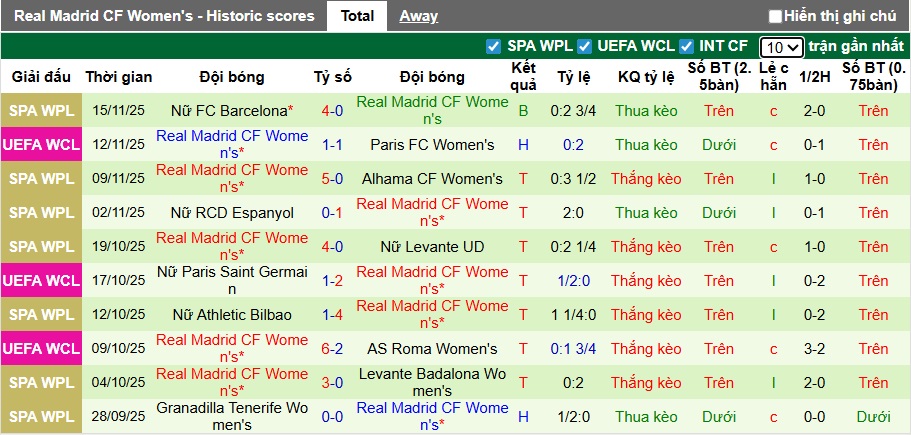This screenshot has height=435, width=911.
Task: Click the Paris FC Women's team link
Action: pyautogui.click(x=432, y=145)
